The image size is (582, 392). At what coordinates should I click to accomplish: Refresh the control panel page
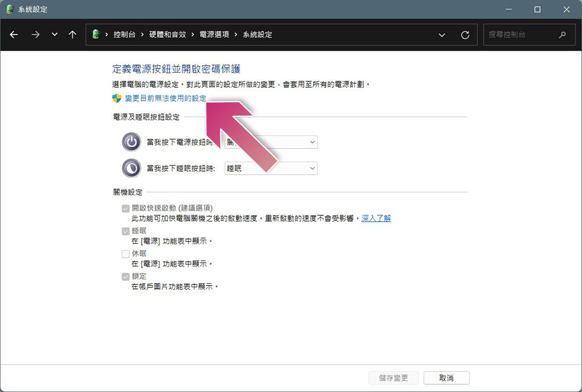(x=465, y=35)
